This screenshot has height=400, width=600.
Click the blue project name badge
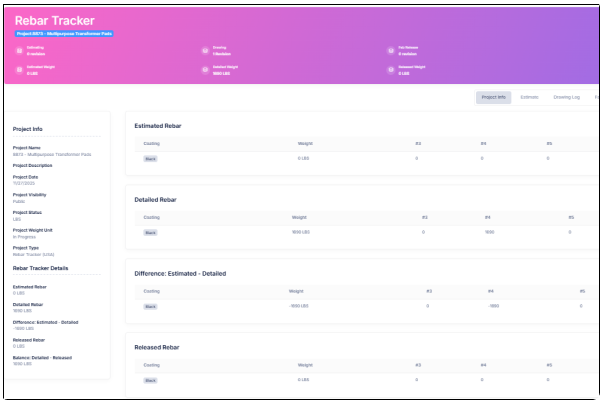(63, 34)
